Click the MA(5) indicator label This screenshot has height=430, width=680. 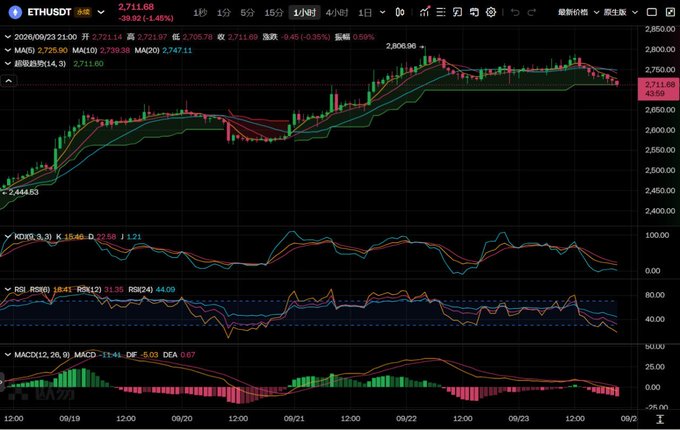point(24,50)
